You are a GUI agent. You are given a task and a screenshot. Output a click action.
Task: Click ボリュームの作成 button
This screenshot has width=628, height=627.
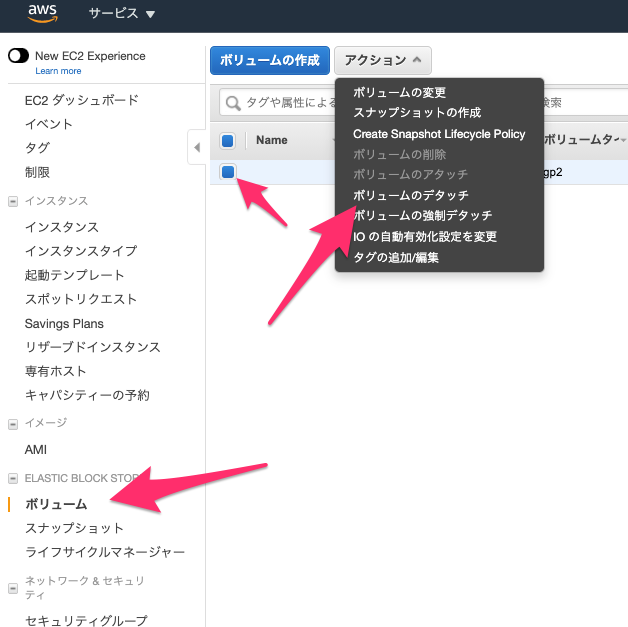click(270, 60)
